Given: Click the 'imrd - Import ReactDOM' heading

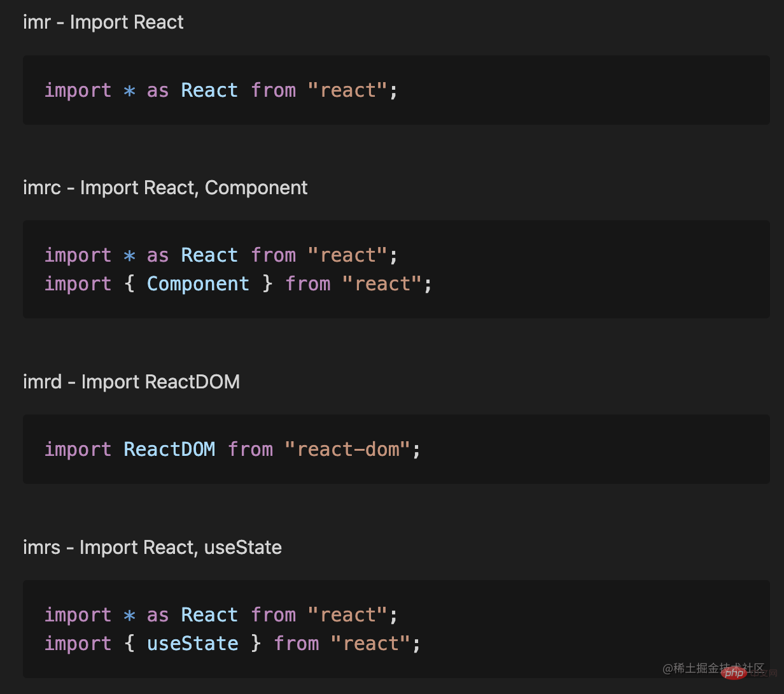Looking at the screenshot, I should click(x=131, y=382).
